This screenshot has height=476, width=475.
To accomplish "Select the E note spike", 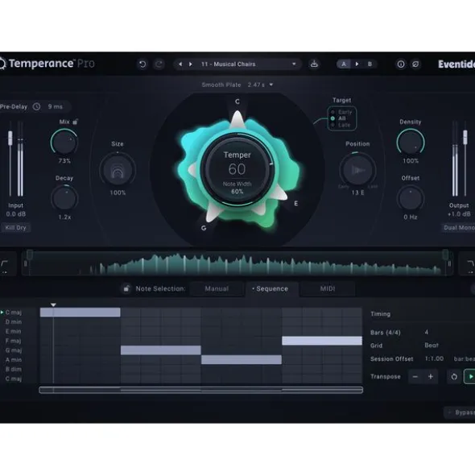I will tap(280, 194).
